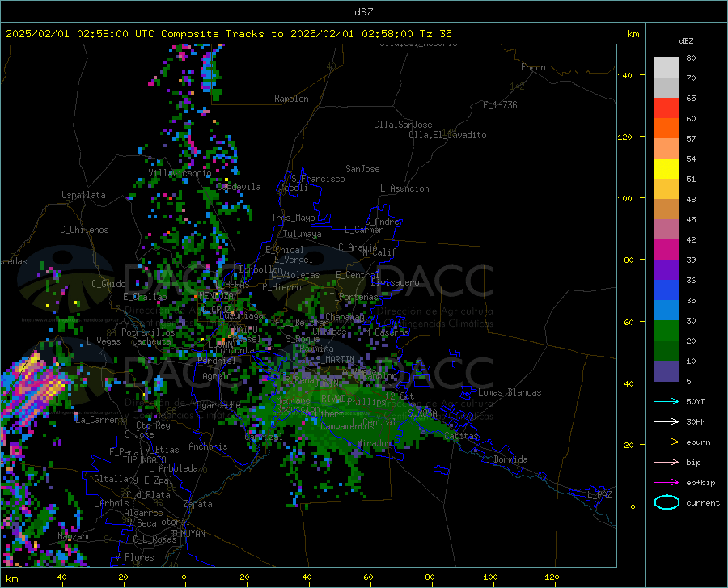The height and width of the screenshot is (588, 728).
Task: Click the Lomas_Blancas map label
Action: (510, 392)
